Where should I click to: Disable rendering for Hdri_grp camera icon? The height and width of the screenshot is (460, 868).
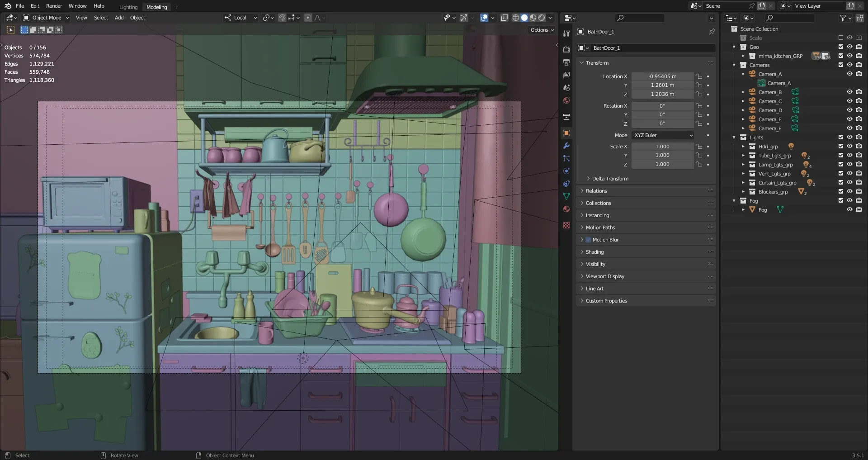(x=859, y=147)
